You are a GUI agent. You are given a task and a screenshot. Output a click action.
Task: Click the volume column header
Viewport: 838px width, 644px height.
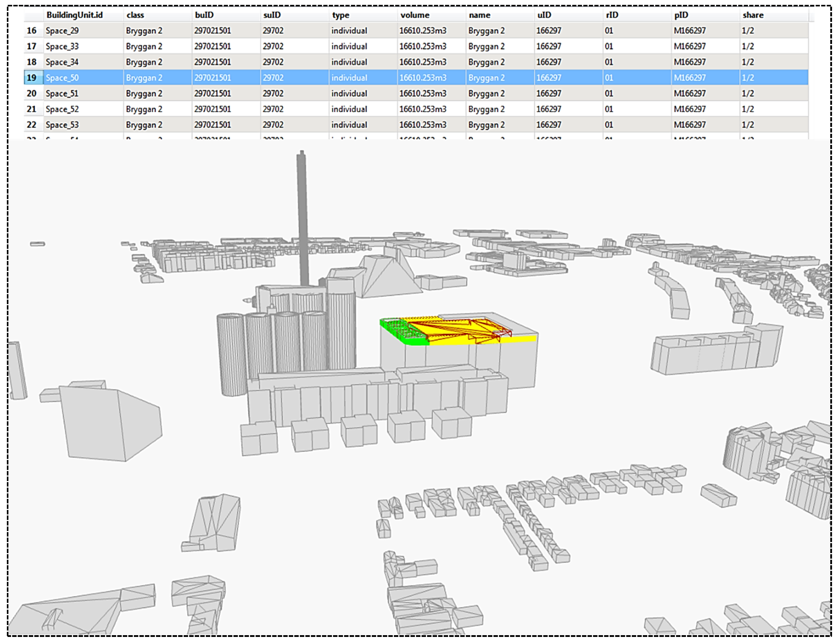(415, 15)
